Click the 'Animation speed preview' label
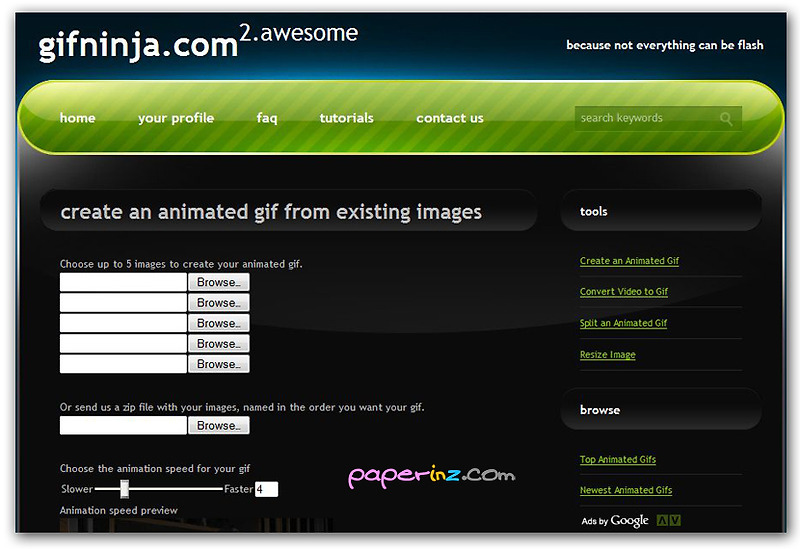 pyautogui.click(x=118, y=510)
